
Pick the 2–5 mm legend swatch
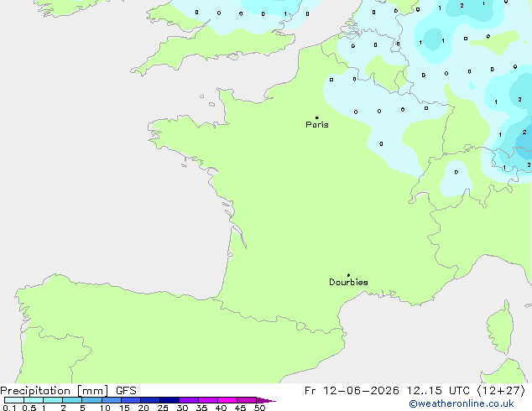(72, 400)
